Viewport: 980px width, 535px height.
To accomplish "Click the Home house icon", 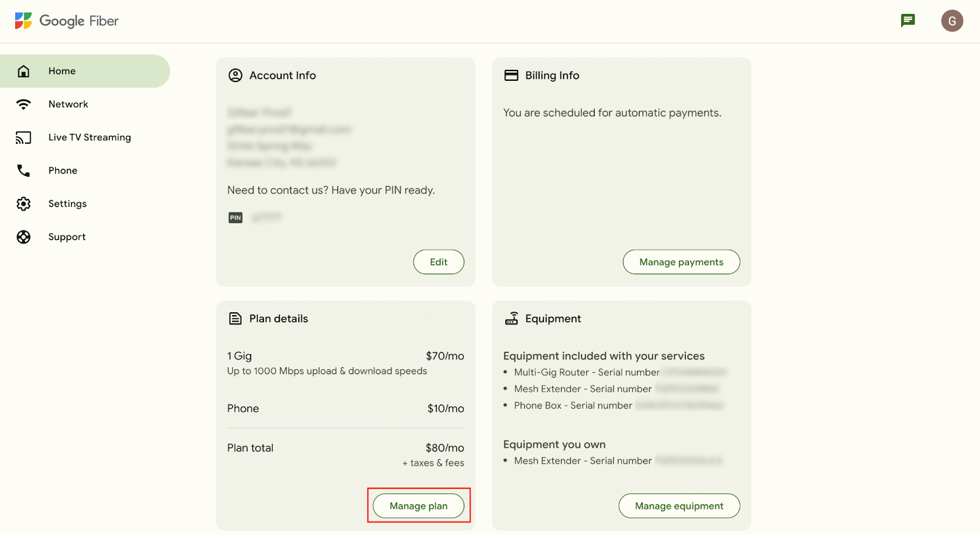I will click(x=23, y=71).
